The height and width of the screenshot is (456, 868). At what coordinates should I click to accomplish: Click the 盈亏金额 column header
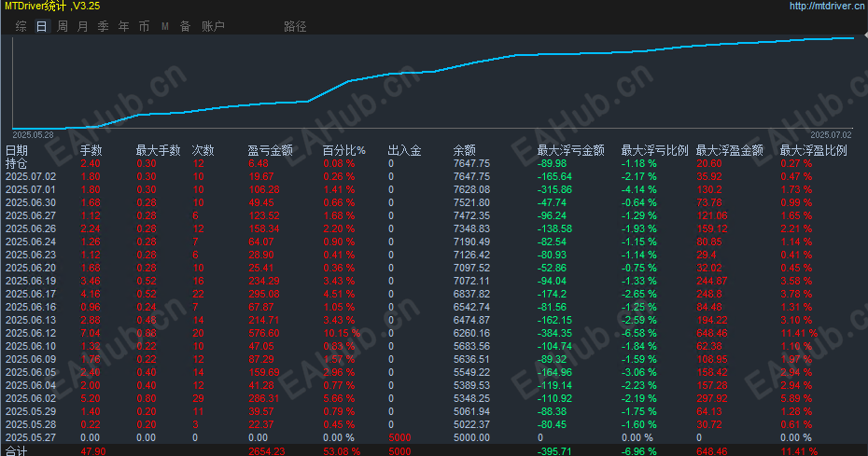[x=270, y=150]
